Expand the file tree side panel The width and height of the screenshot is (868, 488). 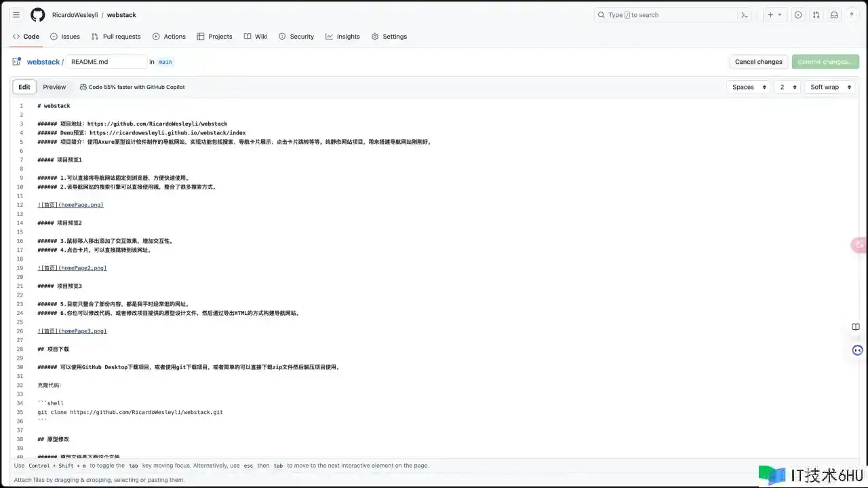pyautogui.click(x=17, y=62)
